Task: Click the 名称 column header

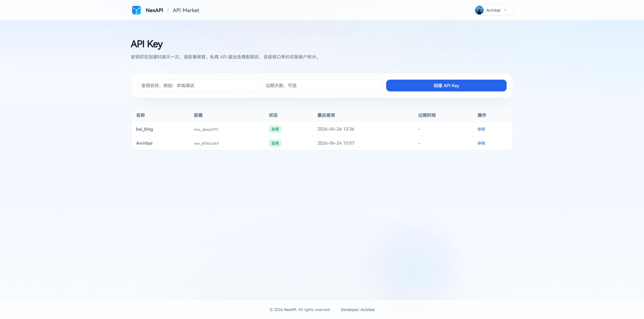Action: click(140, 115)
